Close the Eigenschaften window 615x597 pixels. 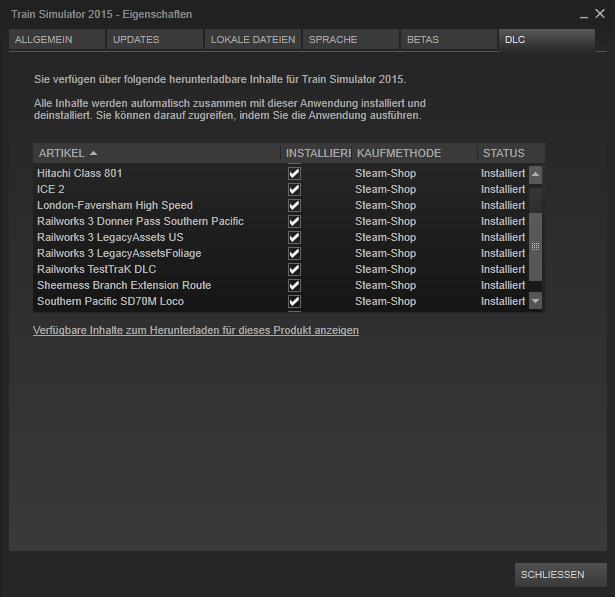point(600,14)
